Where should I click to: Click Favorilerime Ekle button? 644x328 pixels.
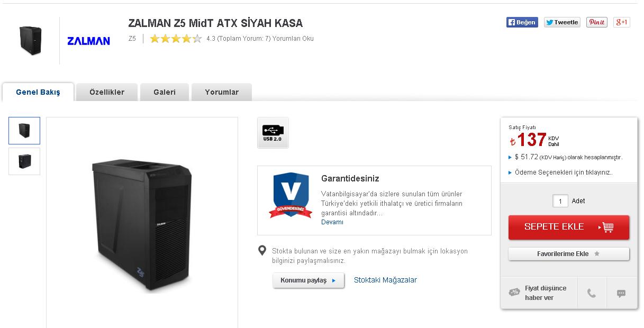(569, 254)
